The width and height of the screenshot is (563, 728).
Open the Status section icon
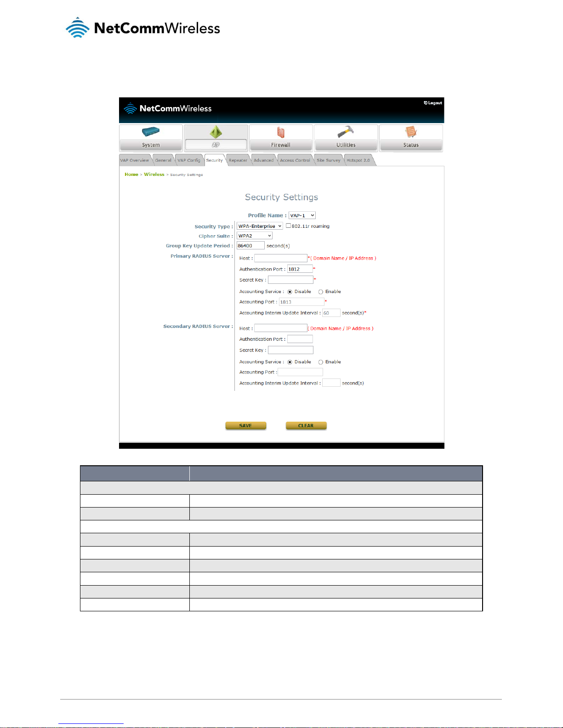(411, 132)
